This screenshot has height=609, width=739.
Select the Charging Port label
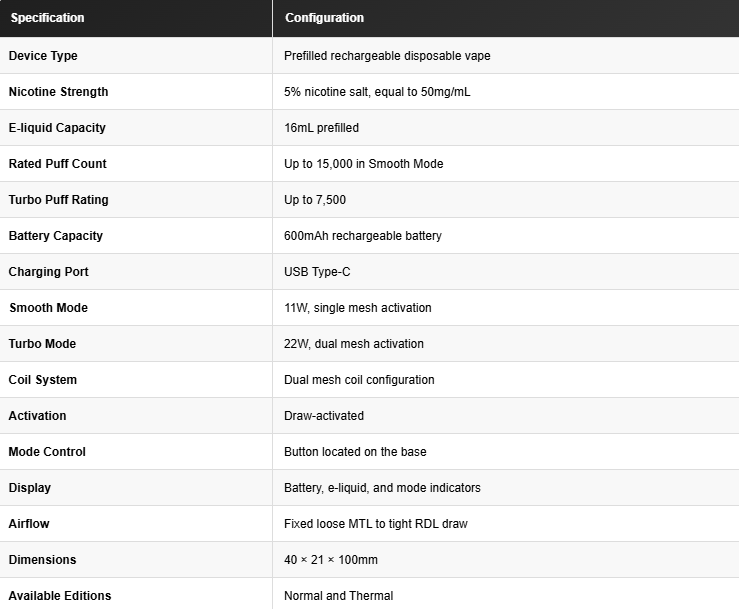(x=49, y=272)
